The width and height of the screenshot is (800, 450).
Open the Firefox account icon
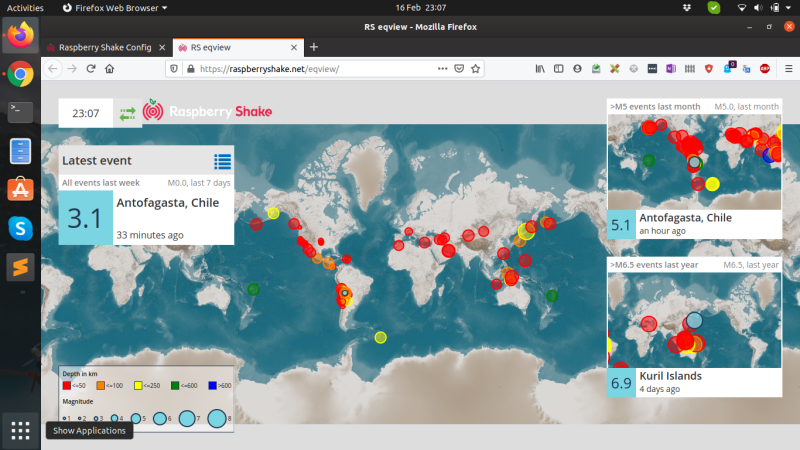(577, 69)
